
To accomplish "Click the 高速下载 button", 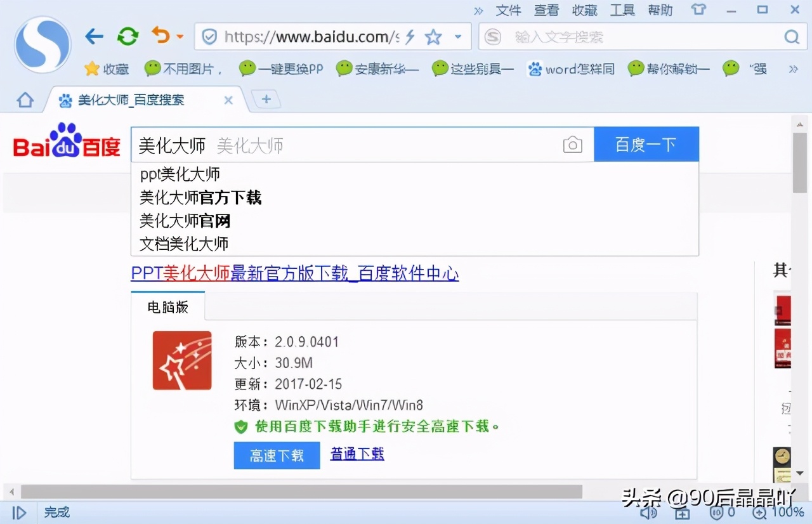I will pos(277,455).
